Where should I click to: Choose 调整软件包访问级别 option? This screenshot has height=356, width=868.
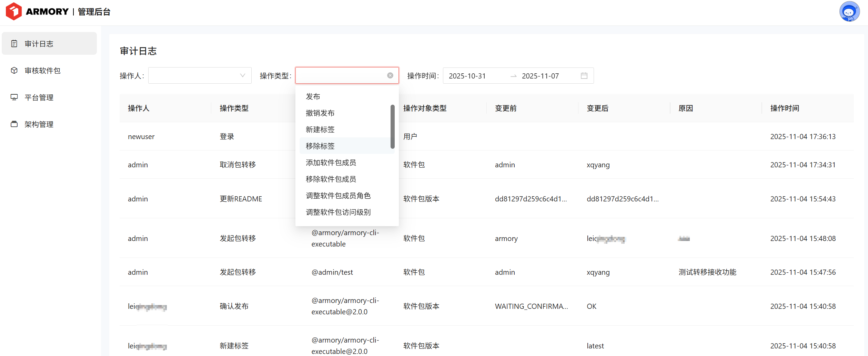338,212
